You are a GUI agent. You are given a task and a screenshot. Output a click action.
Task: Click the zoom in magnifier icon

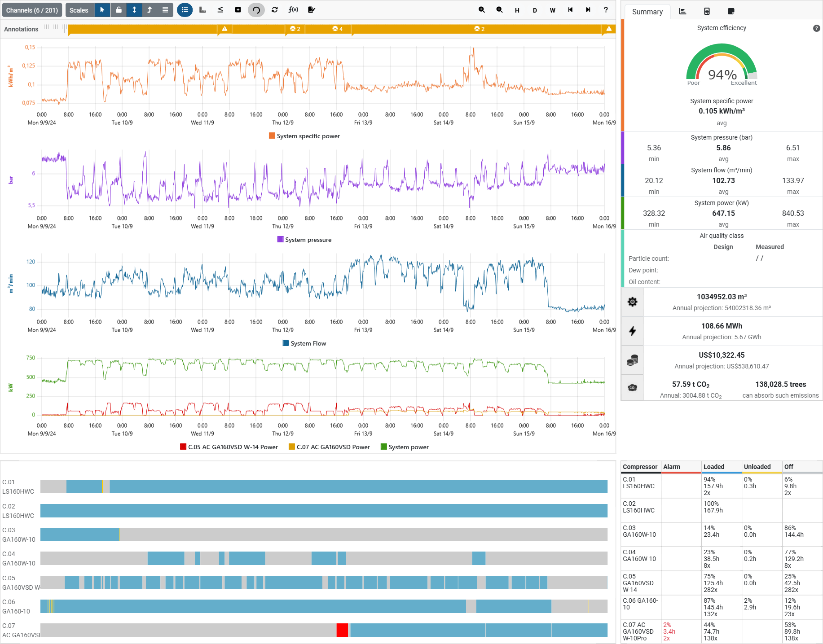point(481,10)
